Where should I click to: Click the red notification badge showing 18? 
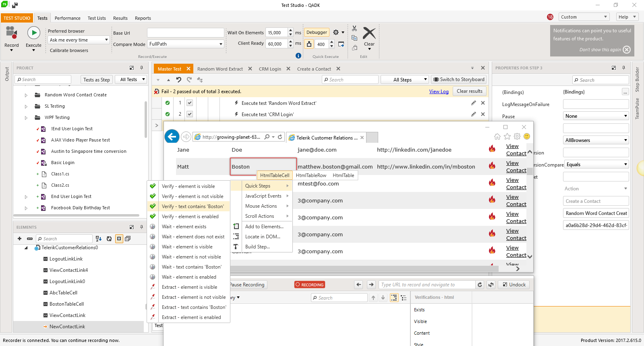(550, 17)
